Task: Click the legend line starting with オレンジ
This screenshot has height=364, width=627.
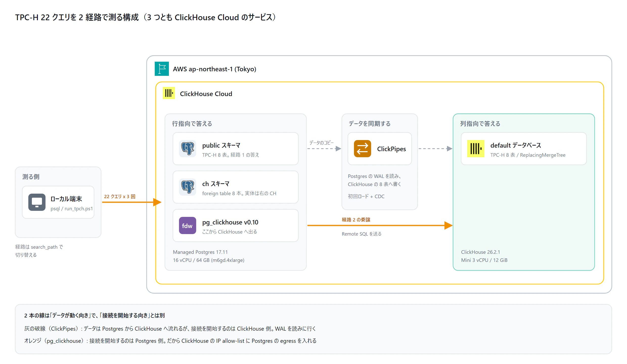Action: (170, 341)
